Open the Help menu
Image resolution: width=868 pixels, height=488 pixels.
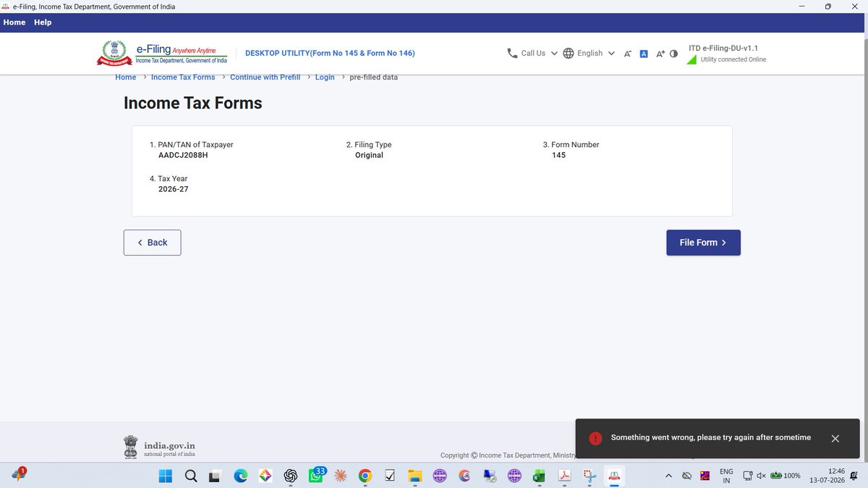tap(43, 22)
